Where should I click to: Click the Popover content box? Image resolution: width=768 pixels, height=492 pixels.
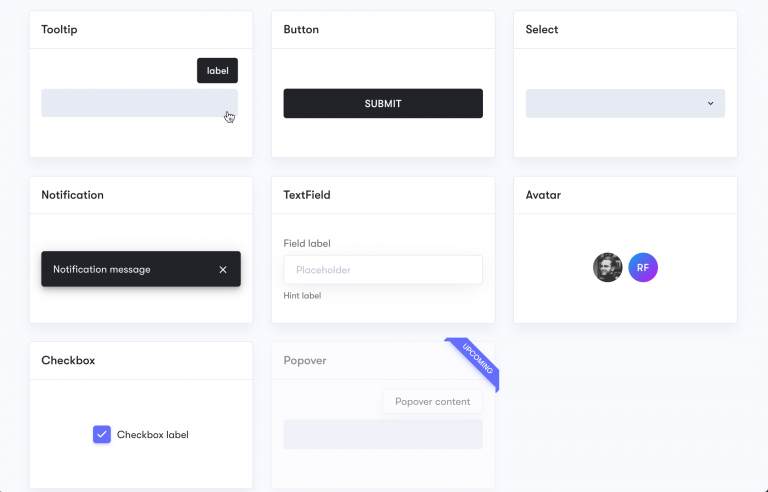coord(432,401)
